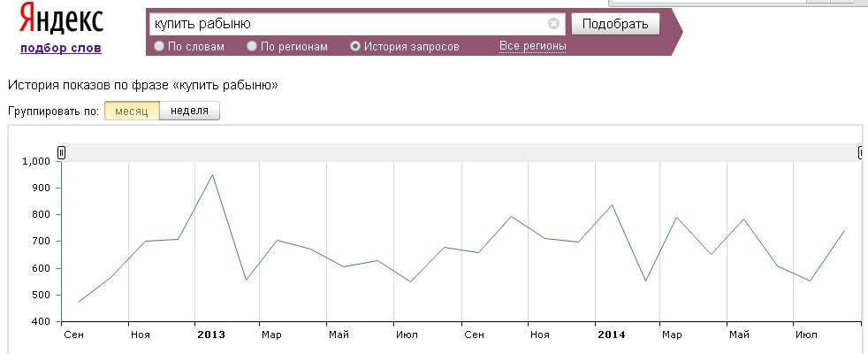This screenshot has height=354, width=868.
Task: Click the 2014 label on the time axis
Action: (611, 335)
